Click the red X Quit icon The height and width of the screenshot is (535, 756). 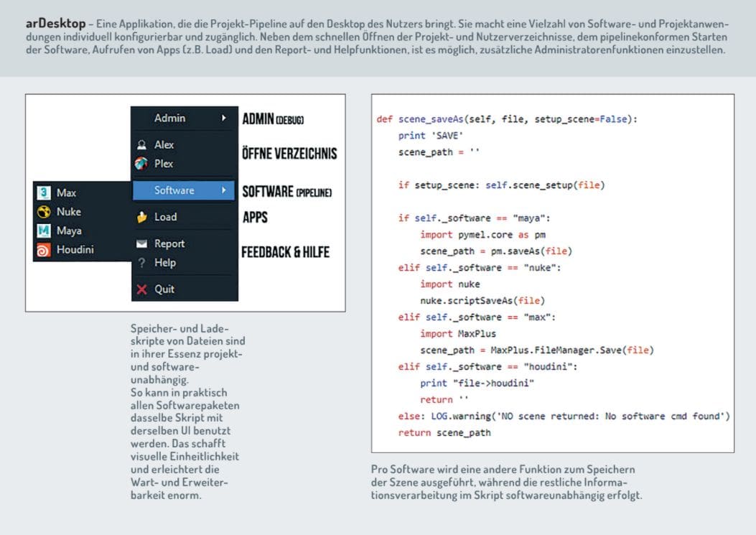coord(141,289)
